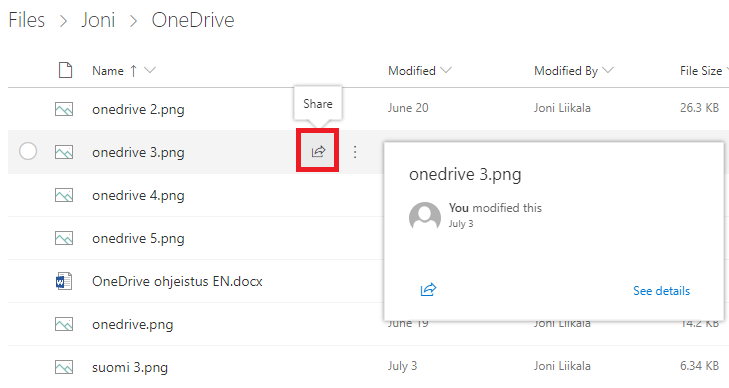Viewport: 729px width, 388px height.
Task: Click July 3 date in suomi 3.png row
Action: coord(403,366)
